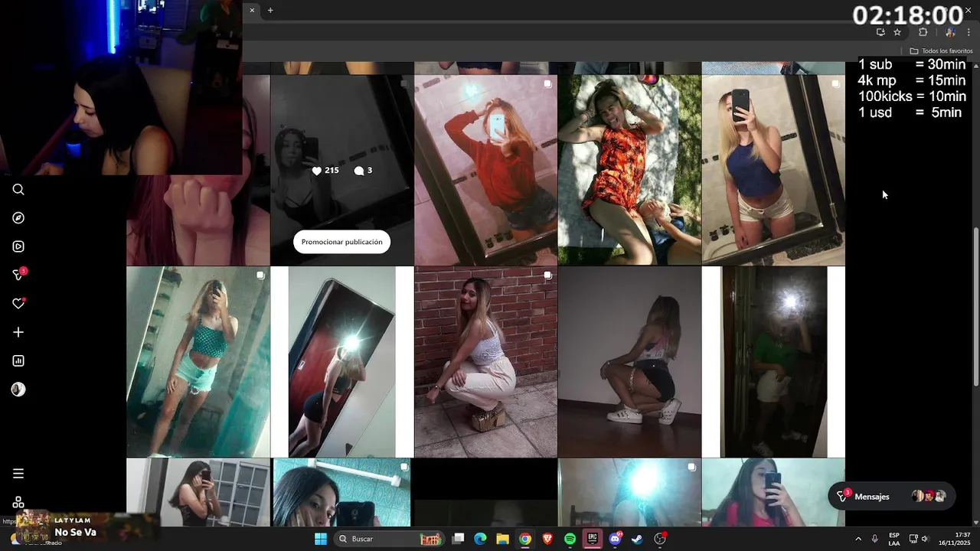Open the Chrome profile avatar
This screenshot has height=551, width=980.
coord(950,32)
